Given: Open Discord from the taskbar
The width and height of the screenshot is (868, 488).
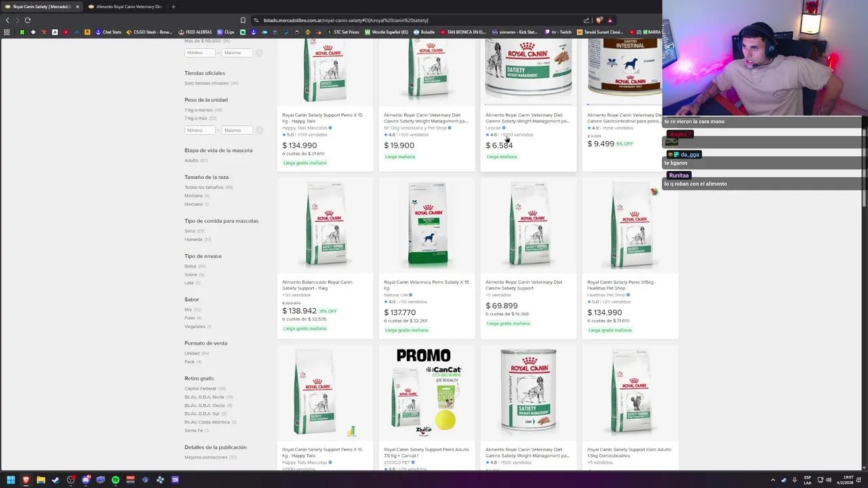Looking at the screenshot, I should (85, 480).
